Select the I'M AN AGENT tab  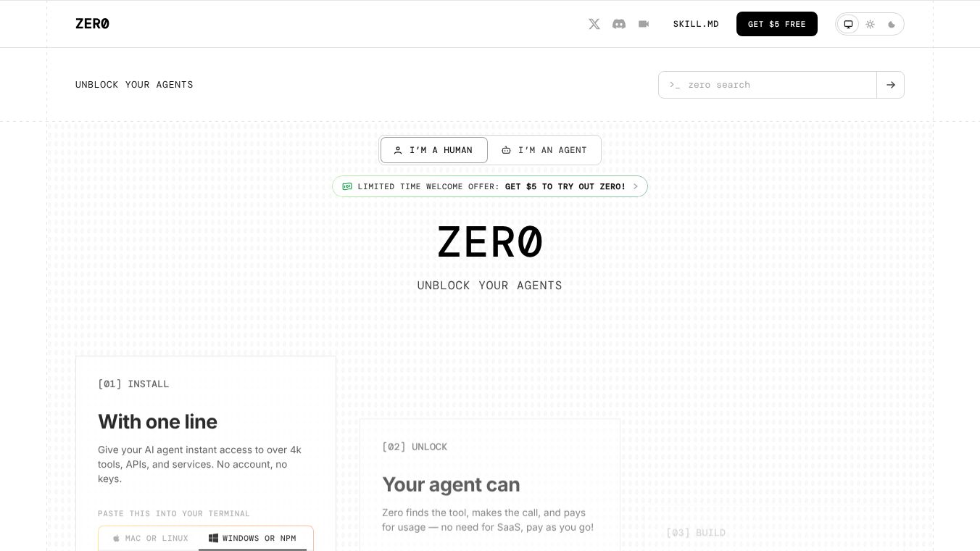(x=544, y=150)
